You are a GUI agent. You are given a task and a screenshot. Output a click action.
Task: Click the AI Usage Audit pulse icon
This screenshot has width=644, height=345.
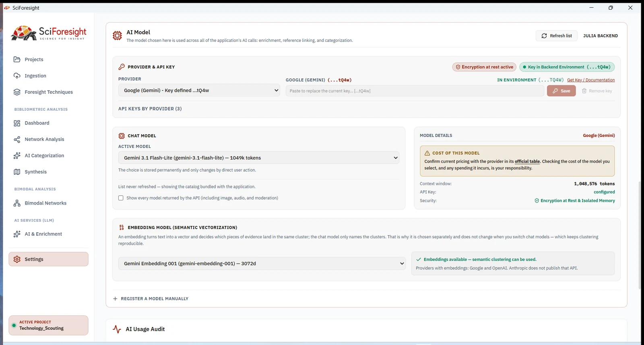pos(117,329)
